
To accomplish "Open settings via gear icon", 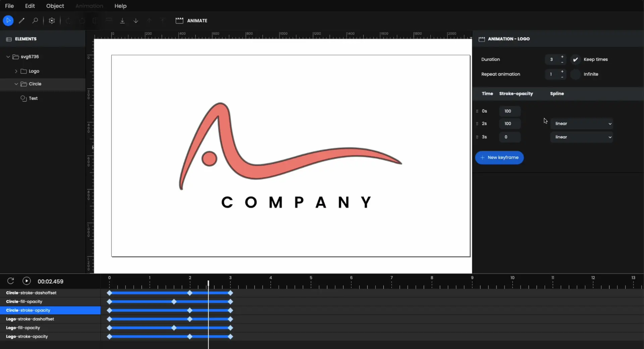I will [52, 20].
